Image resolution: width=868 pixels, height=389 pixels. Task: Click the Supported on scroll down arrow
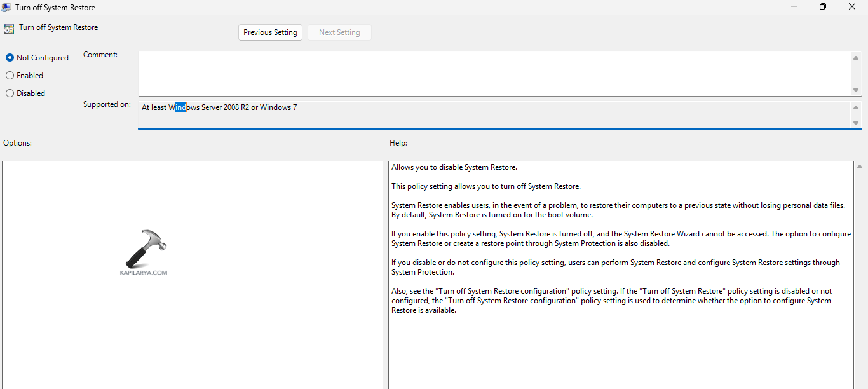click(856, 123)
